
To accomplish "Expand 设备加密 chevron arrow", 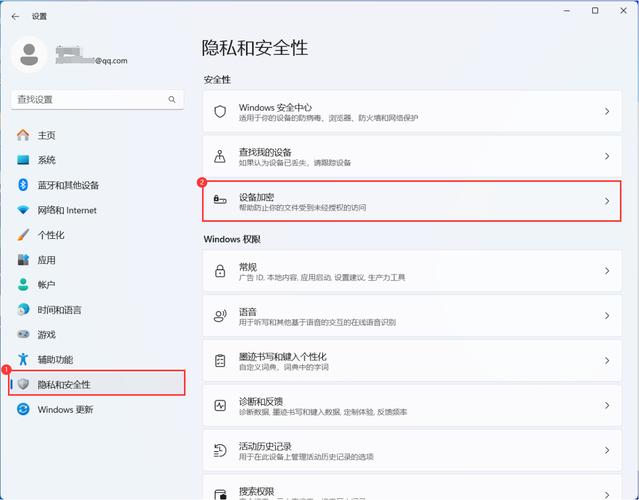I will coord(607,201).
